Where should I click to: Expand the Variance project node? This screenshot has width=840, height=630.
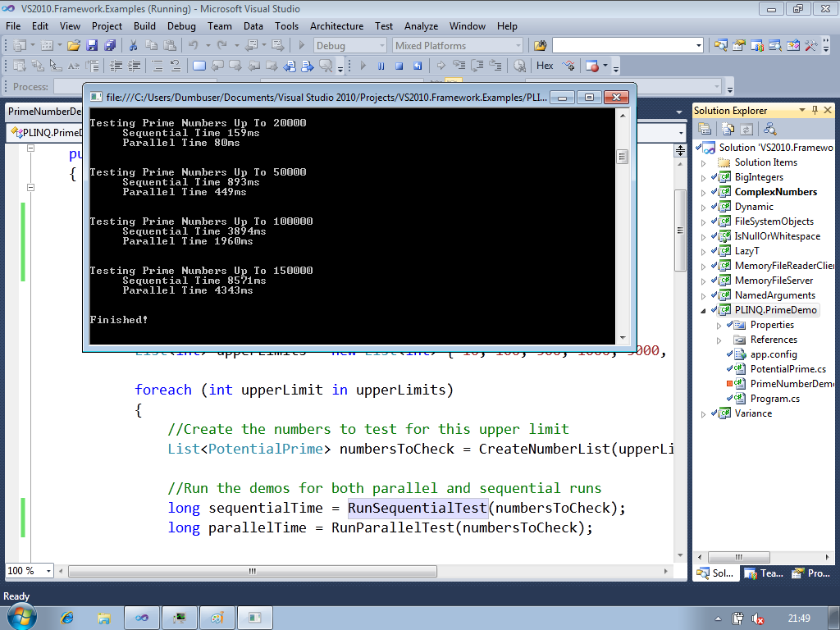pos(703,413)
